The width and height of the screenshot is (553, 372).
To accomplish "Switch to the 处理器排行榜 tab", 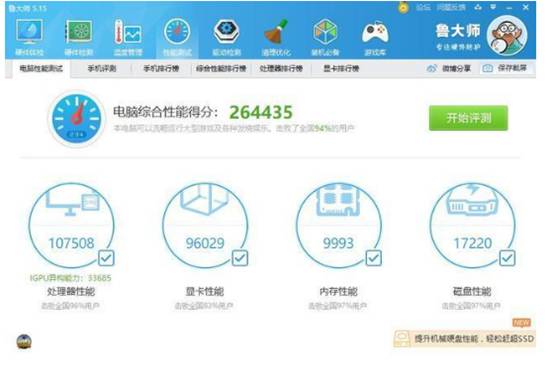I will pyautogui.click(x=281, y=68).
